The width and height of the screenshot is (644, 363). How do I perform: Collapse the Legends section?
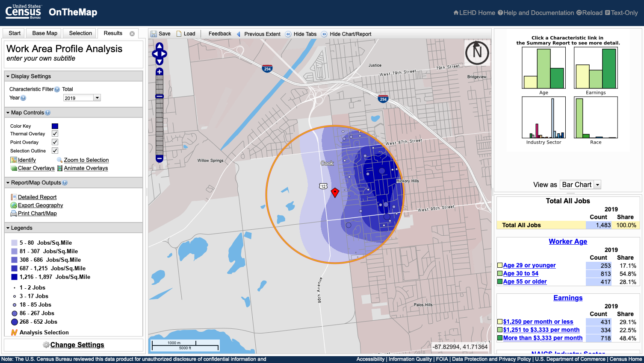(7, 228)
